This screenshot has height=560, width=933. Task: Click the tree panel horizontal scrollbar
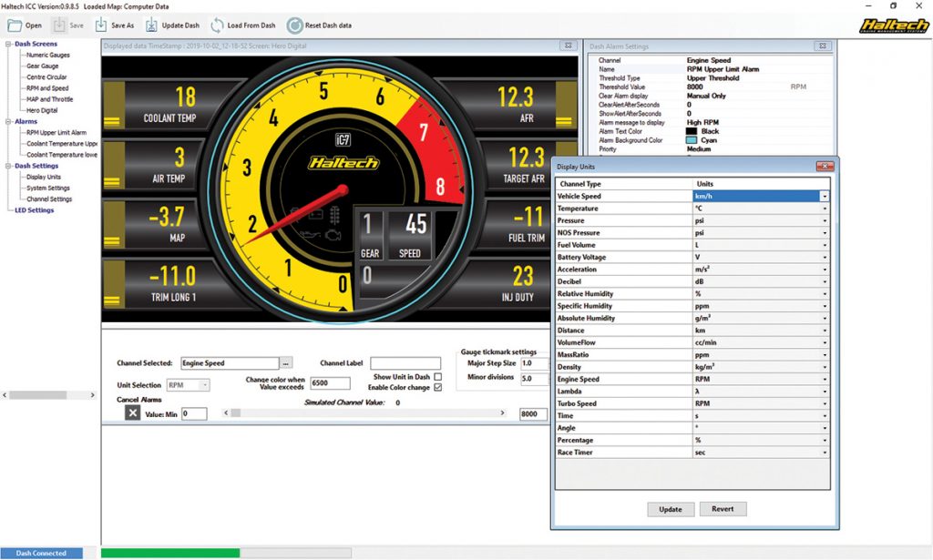pos(49,395)
